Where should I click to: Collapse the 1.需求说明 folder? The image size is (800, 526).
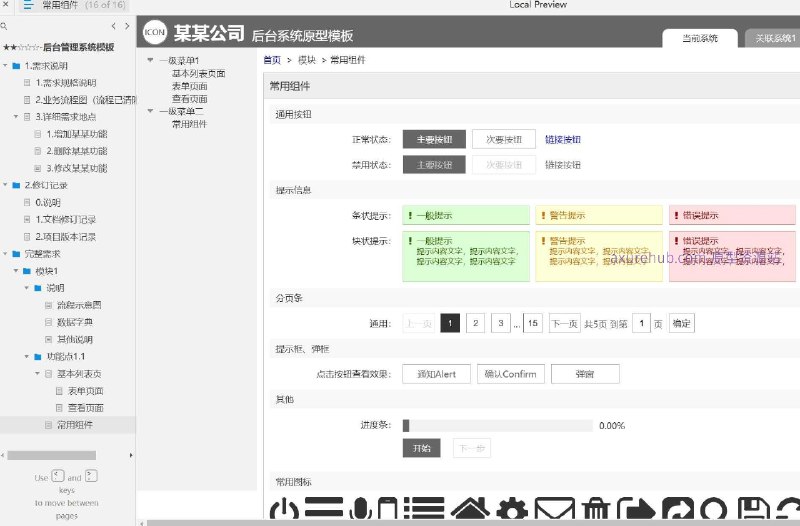click(x=6, y=66)
